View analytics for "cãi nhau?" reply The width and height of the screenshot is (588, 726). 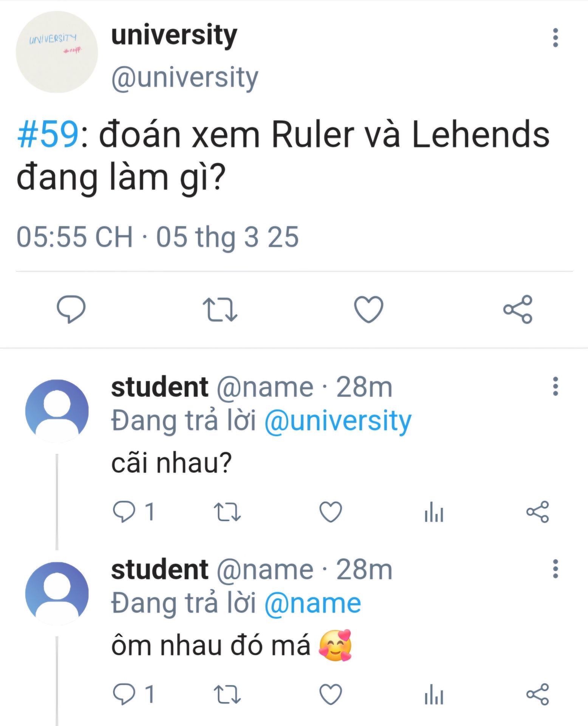pos(434,512)
